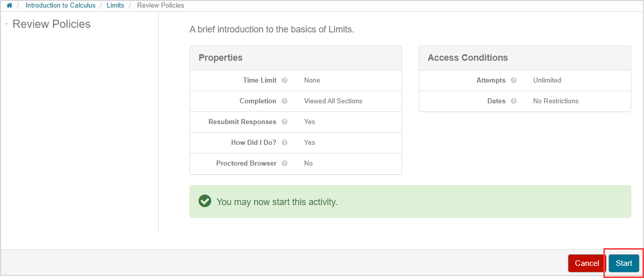644x278 pixels.
Task: Go to Limits breadcrumb link
Action: (115, 6)
